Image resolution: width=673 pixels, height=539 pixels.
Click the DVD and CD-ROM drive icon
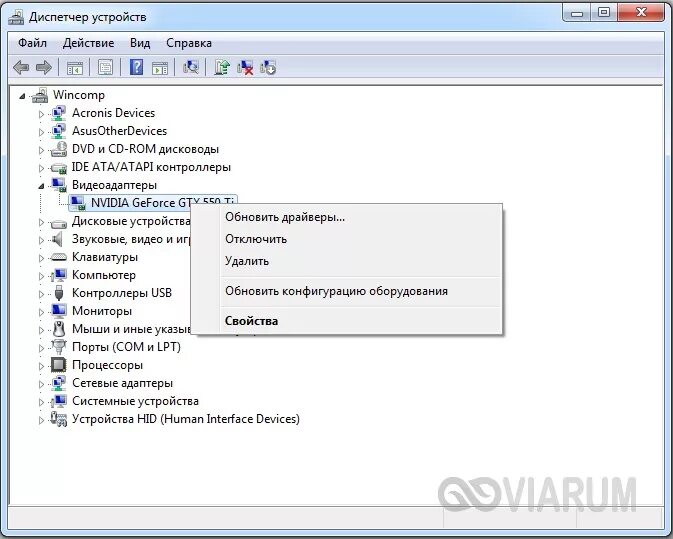59,149
